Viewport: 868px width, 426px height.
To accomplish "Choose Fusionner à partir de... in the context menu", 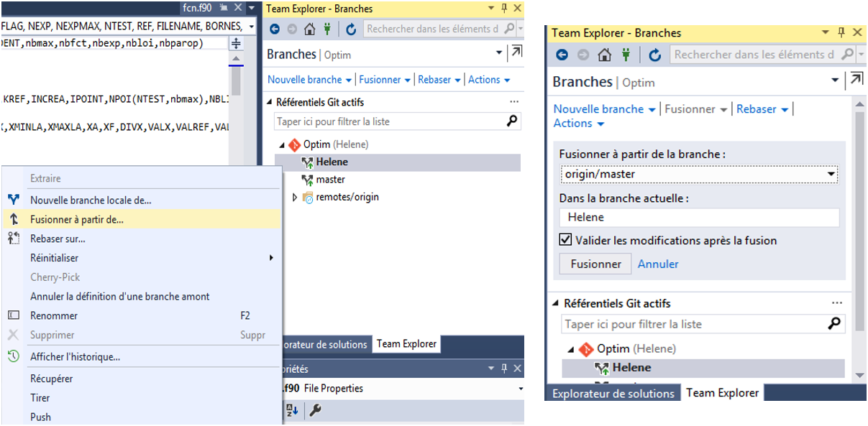I will (77, 220).
